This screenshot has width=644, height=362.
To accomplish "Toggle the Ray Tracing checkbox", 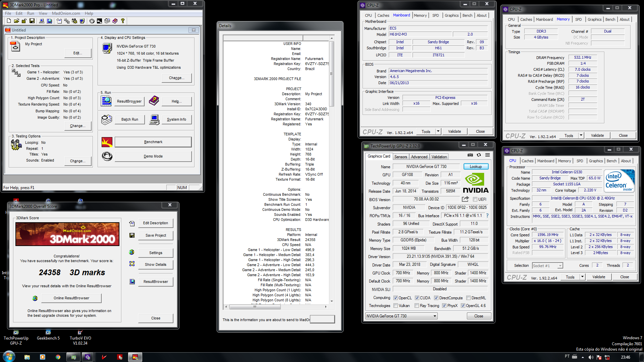I will pyautogui.click(x=417, y=306).
